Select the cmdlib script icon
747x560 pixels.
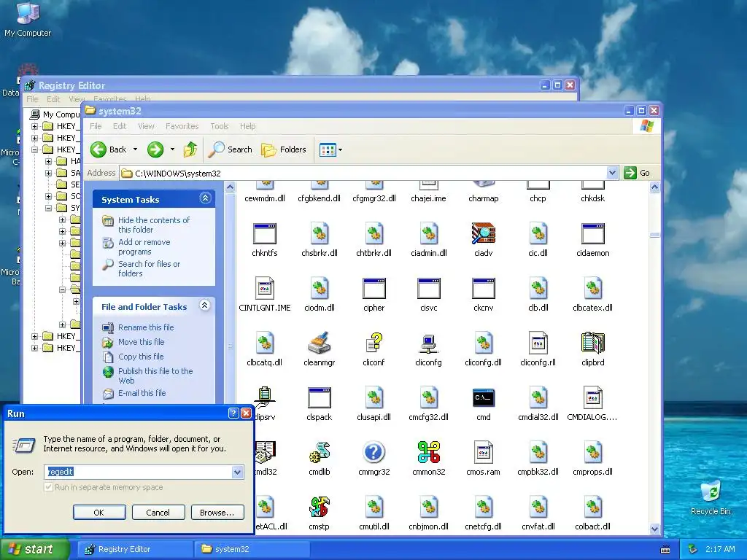pyautogui.click(x=320, y=452)
